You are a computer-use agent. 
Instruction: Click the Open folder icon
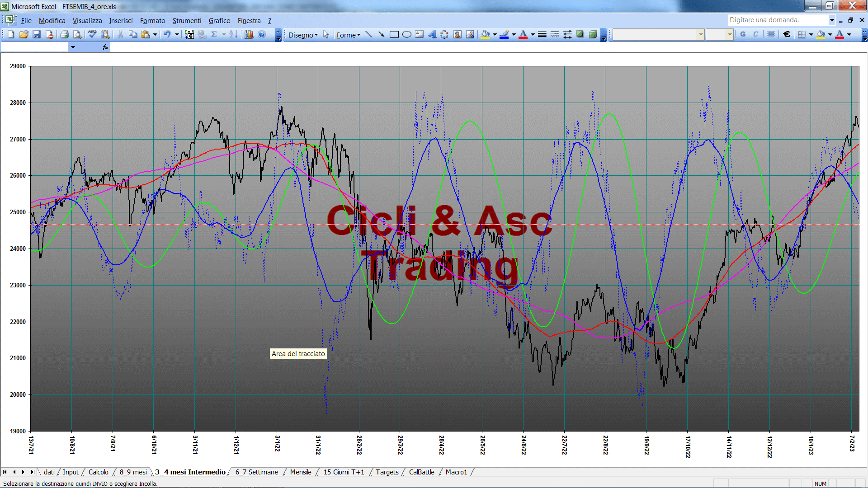[x=24, y=34]
